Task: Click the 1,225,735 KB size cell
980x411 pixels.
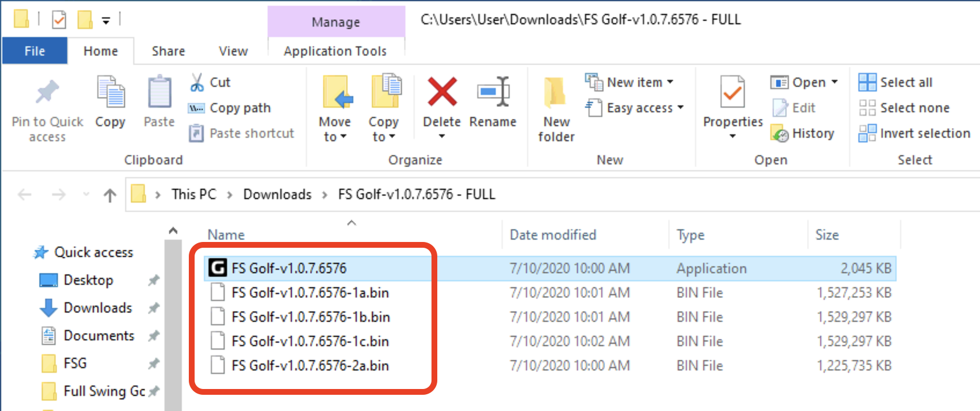Action: (x=854, y=366)
